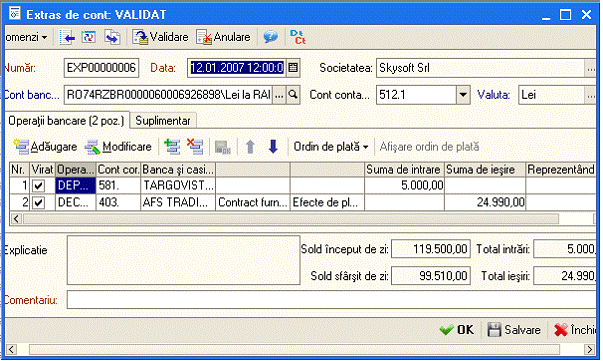The image size is (603, 361).
Task: Move operation down with blue arrow
Action: coord(273,146)
